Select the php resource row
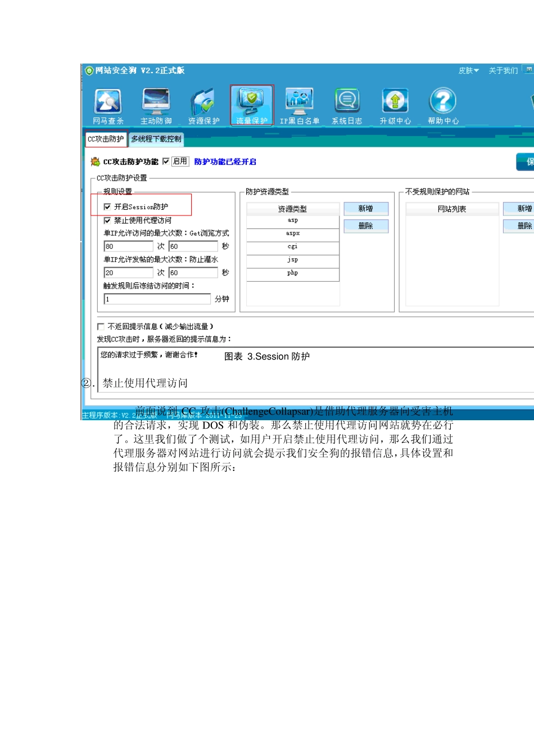 293,273
